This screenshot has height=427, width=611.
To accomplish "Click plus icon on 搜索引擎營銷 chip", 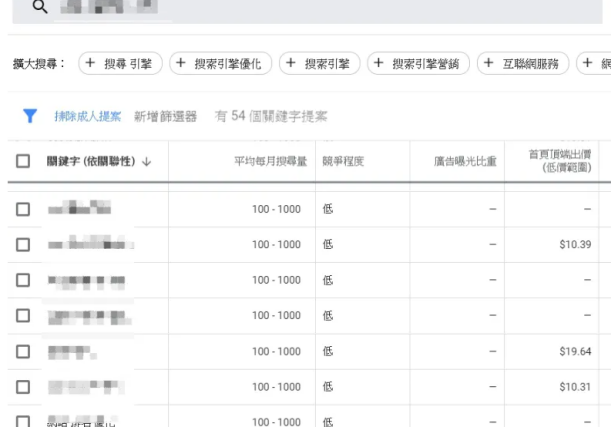I will (378, 63).
